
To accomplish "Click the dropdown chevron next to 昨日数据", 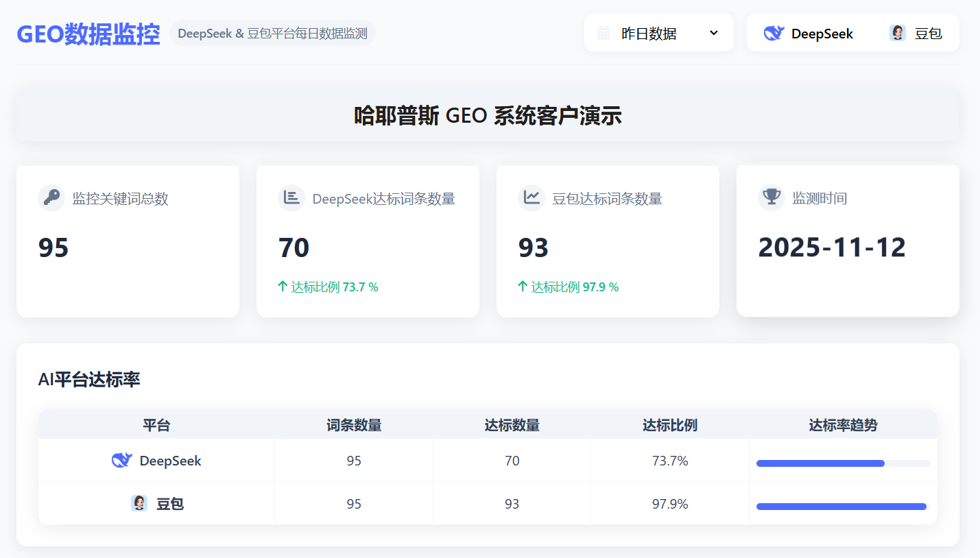I will pyautogui.click(x=713, y=32).
